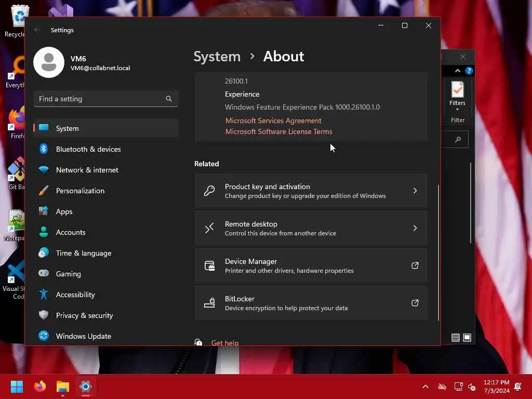Screen dimensions: 532x399
Task: Open BitLocker settings
Action: tap(311, 303)
